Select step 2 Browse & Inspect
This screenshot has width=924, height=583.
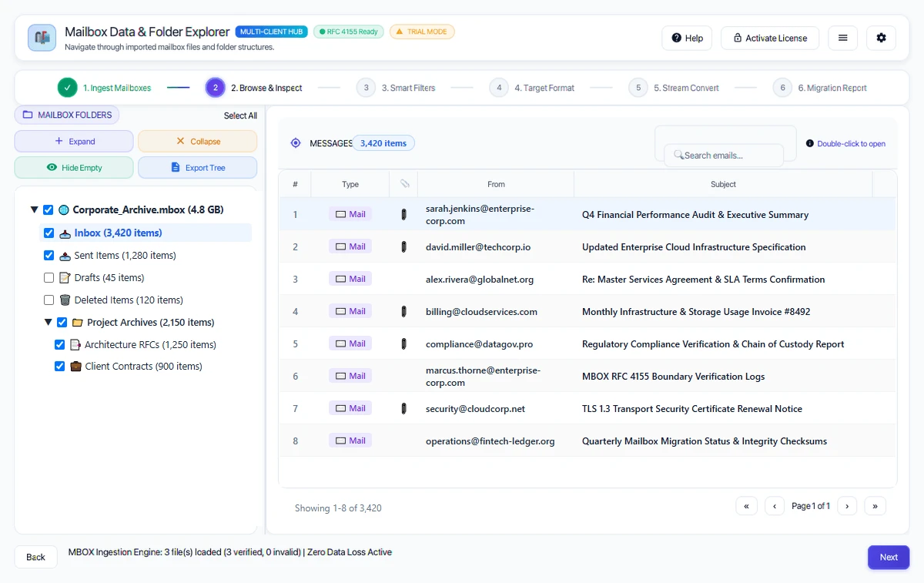coord(254,88)
